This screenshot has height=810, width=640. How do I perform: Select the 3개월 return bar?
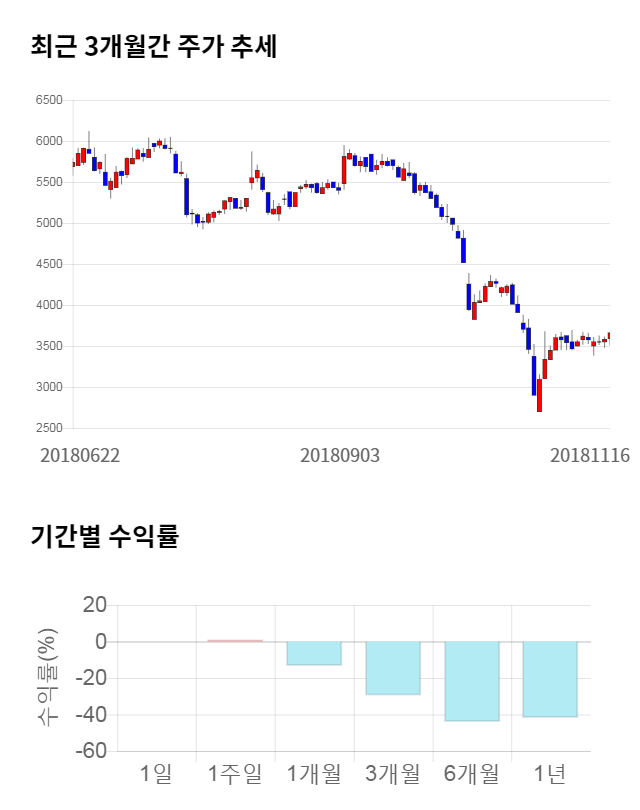[x=393, y=667]
